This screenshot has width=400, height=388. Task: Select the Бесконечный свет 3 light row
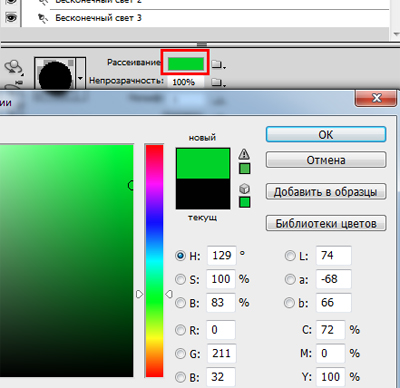tap(205, 18)
